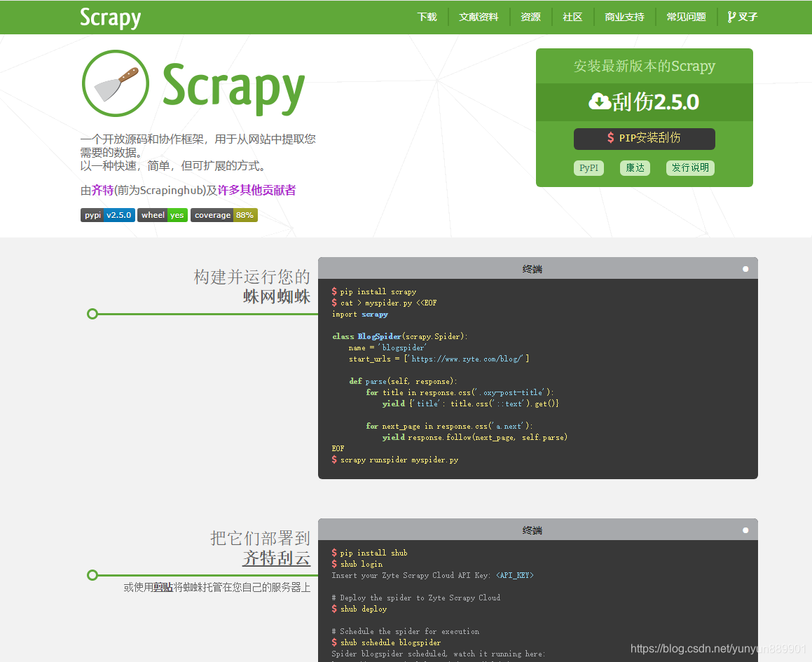
Task: Open the 发行说明 button
Action: tap(690, 168)
